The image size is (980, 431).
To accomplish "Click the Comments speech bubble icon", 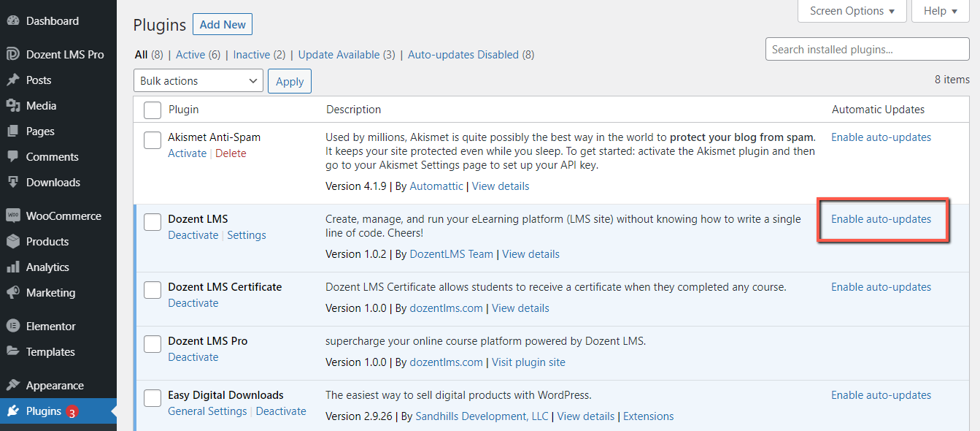I will tap(13, 157).
